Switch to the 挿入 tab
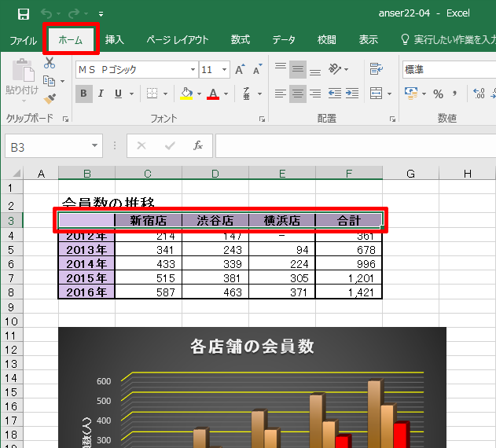This screenshot has width=496, height=448. tap(114, 40)
